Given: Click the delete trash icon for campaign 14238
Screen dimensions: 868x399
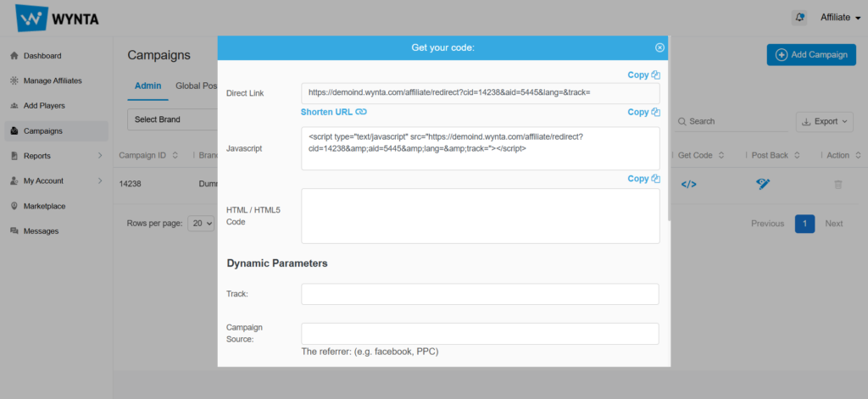Looking at the screenshot, I should (838, 185).
